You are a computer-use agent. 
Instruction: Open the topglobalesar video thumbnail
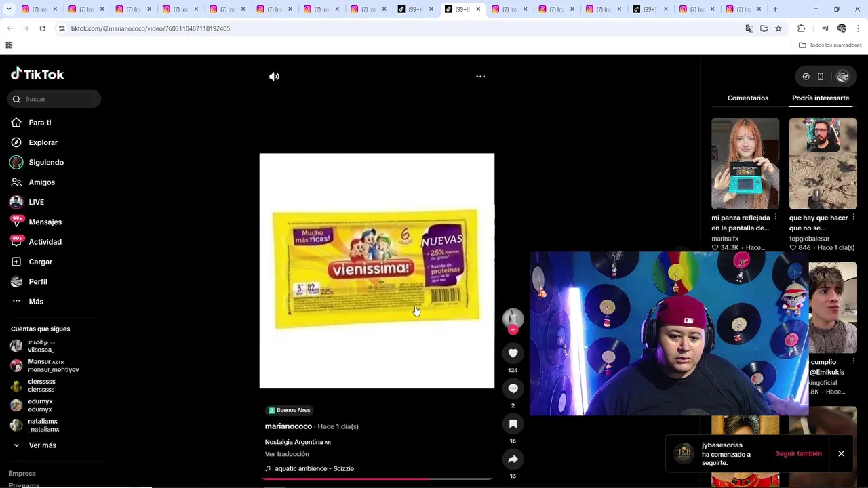[x=823, y=163]
